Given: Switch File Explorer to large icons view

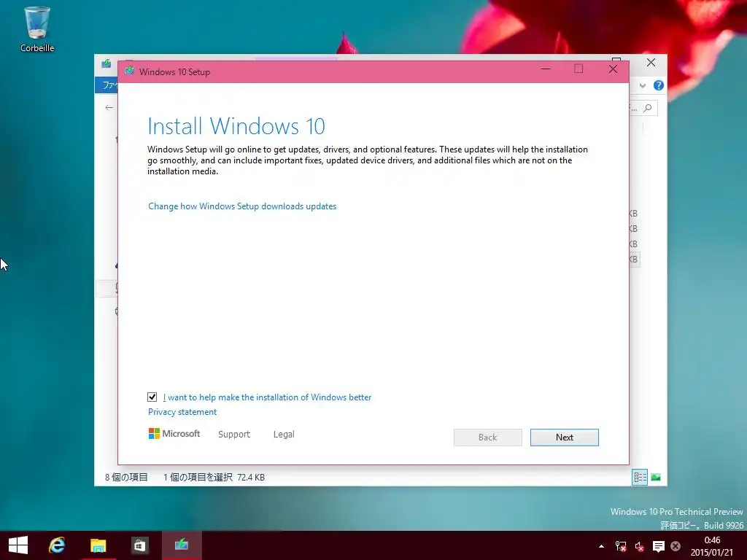Looking at the screenshot, I should (656, 477).
